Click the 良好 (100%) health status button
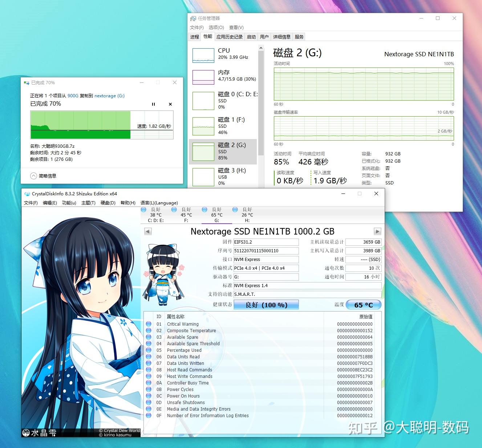Image resolution: width=482 pixels, height=448 pixels. coord(266,305)
